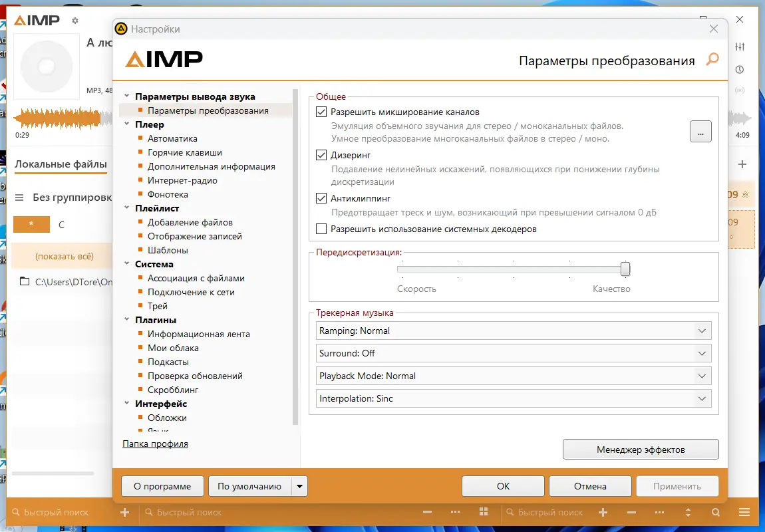Enable Разрешить использование системных декодеров

321,229
